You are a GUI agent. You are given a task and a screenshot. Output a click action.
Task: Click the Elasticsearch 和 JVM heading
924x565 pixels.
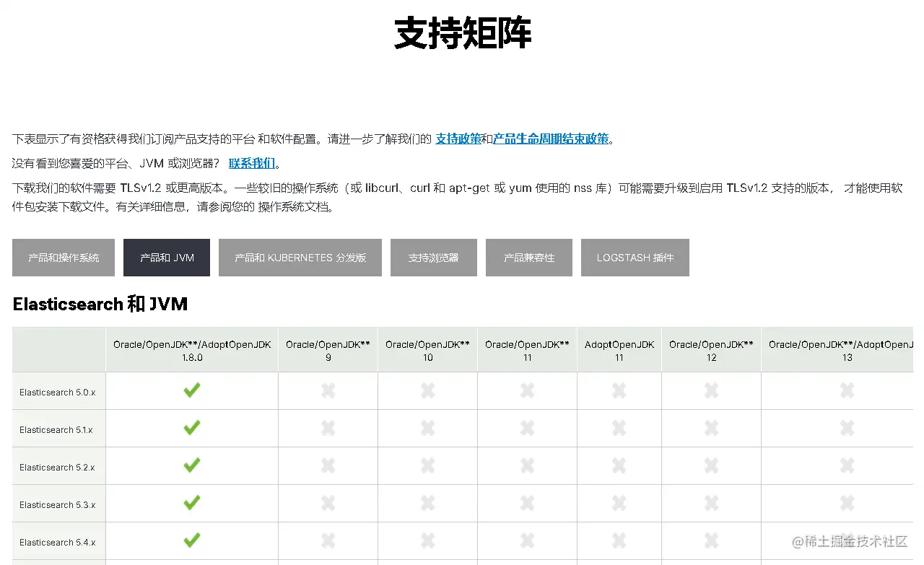point(100,304)
